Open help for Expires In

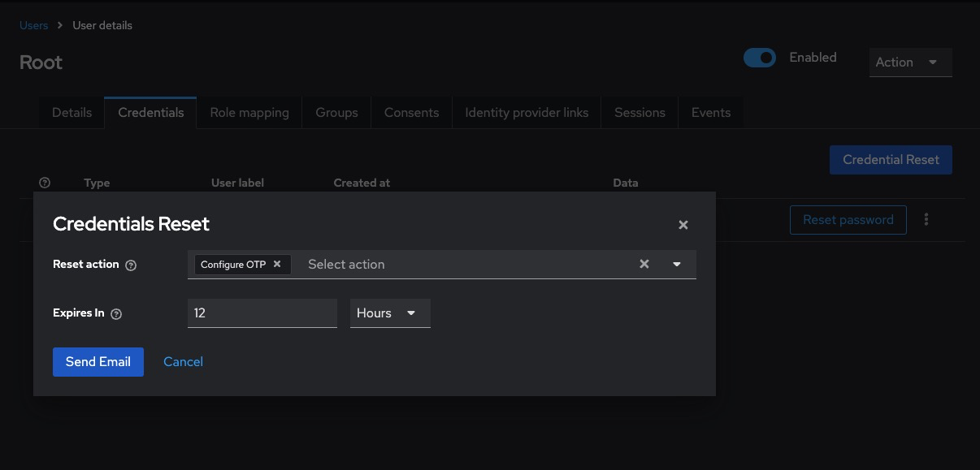pos(116,314)
